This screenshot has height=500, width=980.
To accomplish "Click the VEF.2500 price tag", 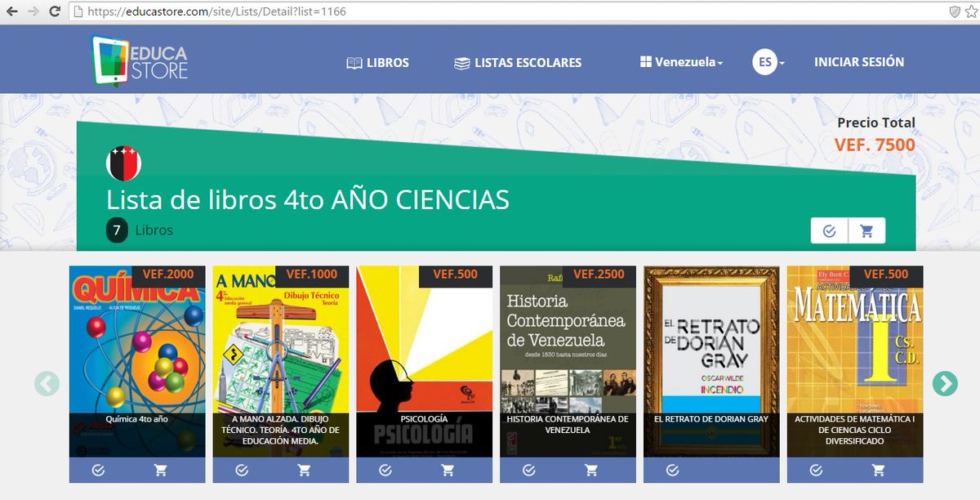I will pos(599,275).
